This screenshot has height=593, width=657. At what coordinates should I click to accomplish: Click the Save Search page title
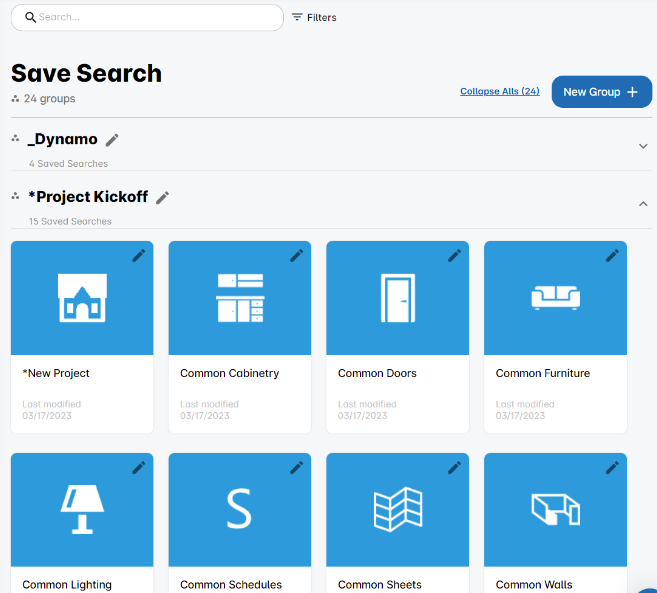[x=86, y=73]
